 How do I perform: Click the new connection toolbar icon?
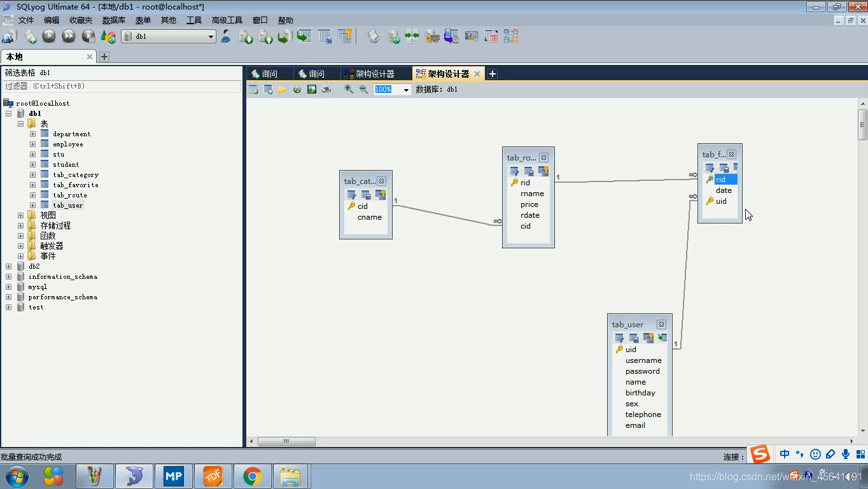tap(10, 36)
